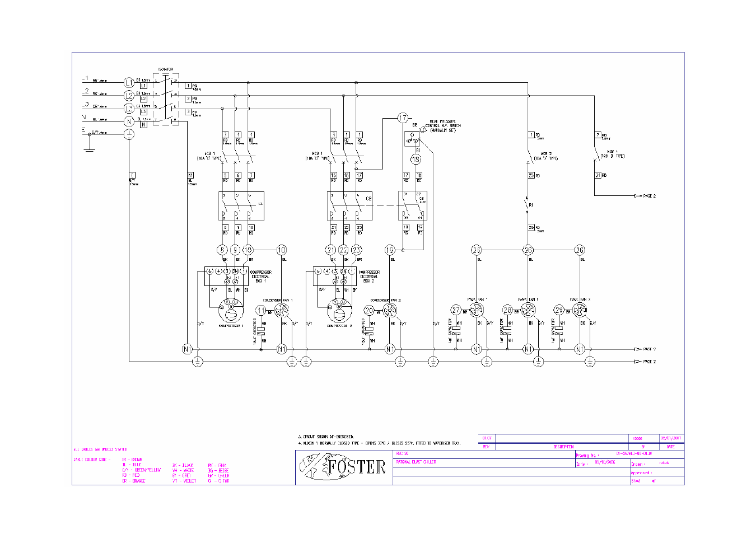This screenshot has width=756, height=534.
Task: Click the BK - BLACK colour code entry
Action: 183,465
